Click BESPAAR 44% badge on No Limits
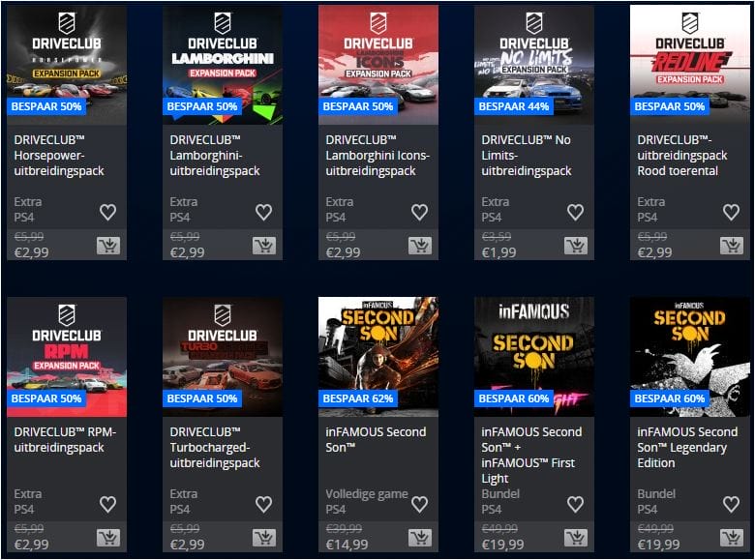Image resolution: width=755 pixels, height=560 pixels. [514, 106]
